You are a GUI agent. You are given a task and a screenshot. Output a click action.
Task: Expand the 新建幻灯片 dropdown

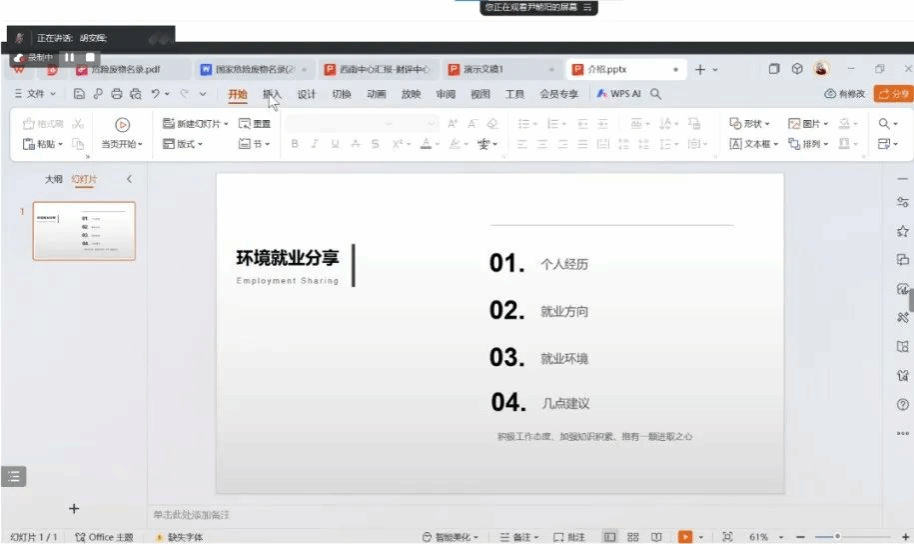pyautogui.click(x=227, y=124)
